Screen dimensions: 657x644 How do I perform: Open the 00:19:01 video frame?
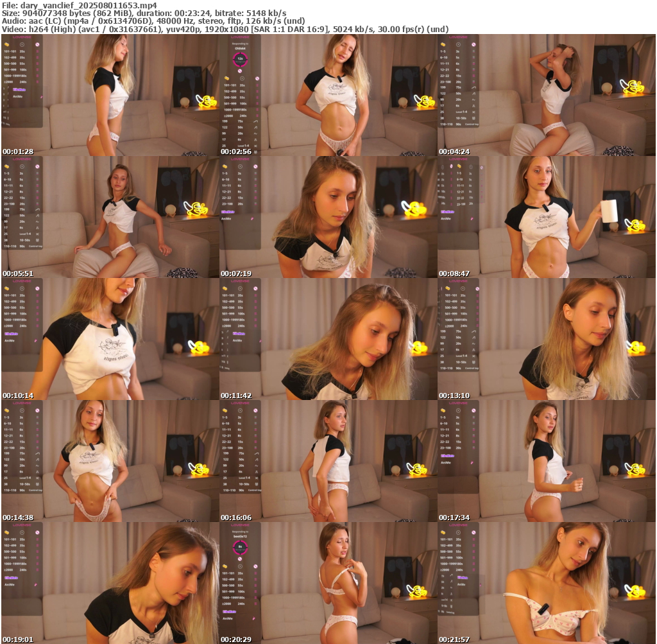[x=110, y=583]
